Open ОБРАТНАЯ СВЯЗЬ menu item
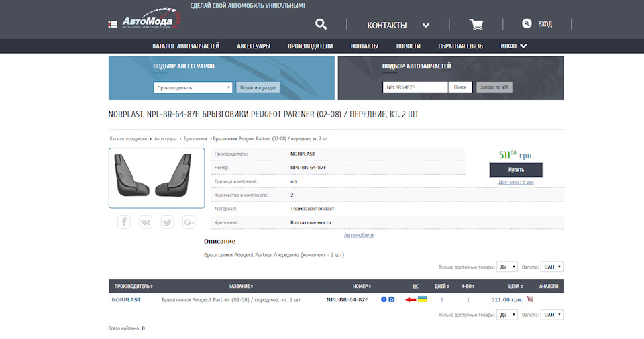Image resolution: width=644 pixels, height=339 pixels. 460,46
